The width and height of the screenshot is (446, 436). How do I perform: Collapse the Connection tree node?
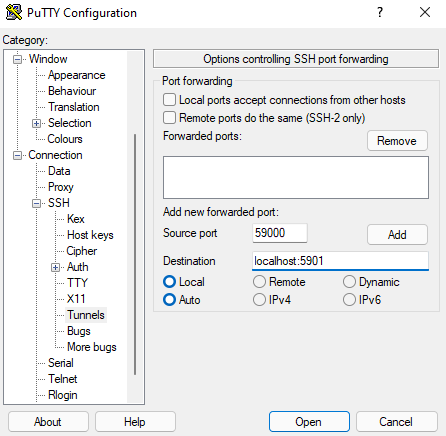[x=17, y=155]
